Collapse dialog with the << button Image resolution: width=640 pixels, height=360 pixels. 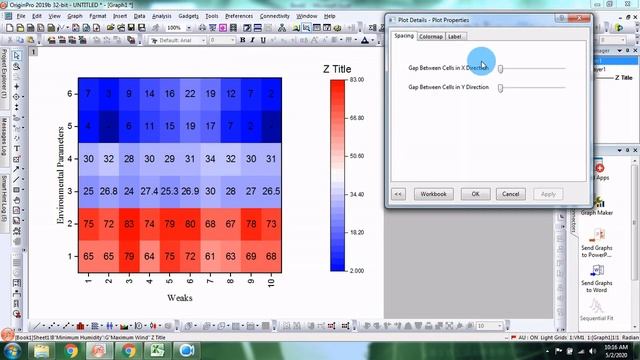pyautogui.click(x=398, y=194)
